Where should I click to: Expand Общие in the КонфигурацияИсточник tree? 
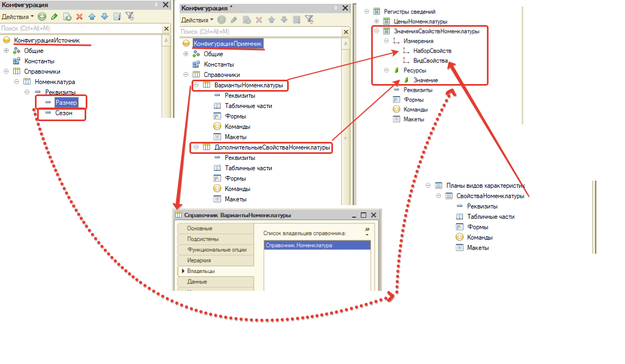tap(7, 51)
